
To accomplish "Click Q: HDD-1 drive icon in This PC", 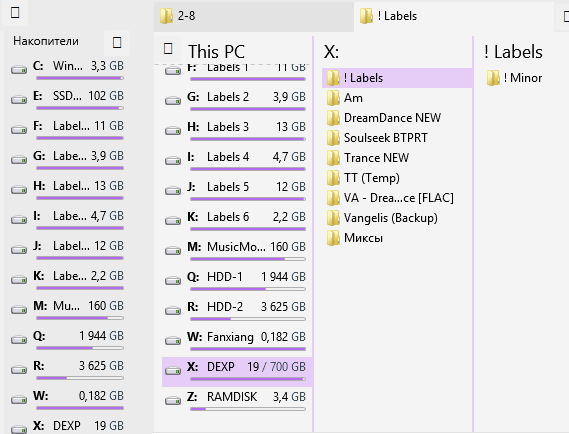I will [x=173, y=281].
